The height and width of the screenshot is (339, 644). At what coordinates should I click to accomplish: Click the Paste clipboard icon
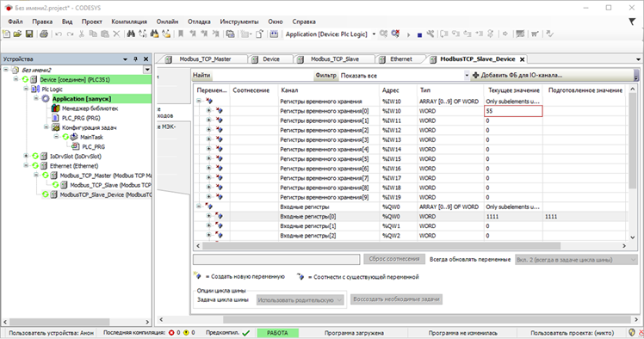coord(105,34)
